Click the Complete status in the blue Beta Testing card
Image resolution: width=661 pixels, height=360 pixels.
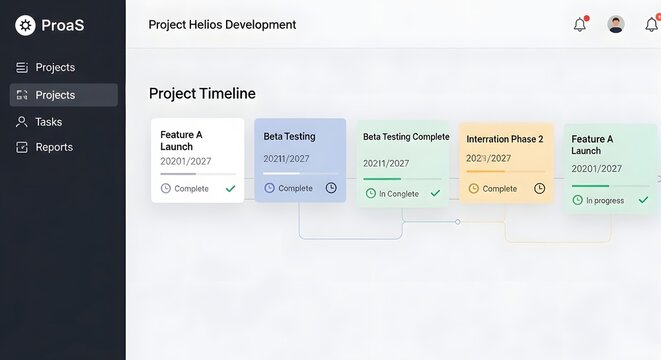(295, 188)
